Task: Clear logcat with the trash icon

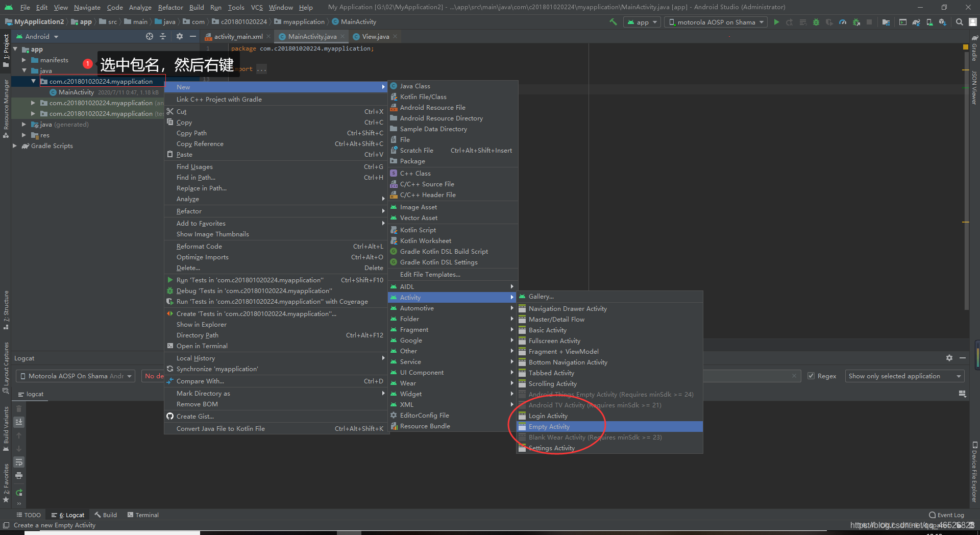Action: [x=19, y=408]
